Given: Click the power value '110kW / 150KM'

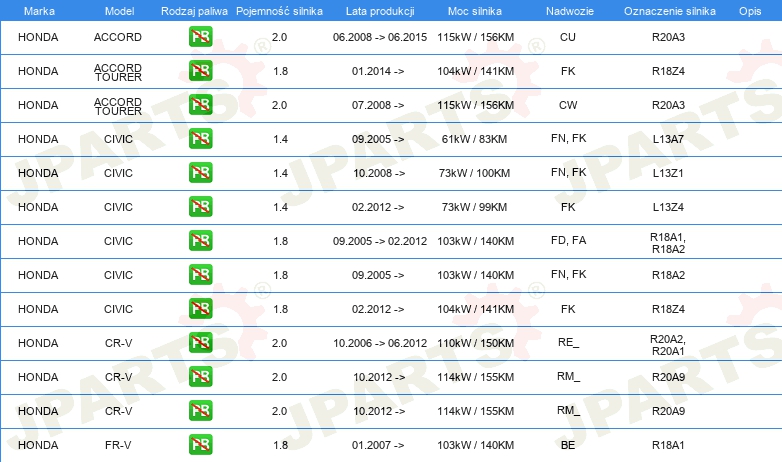Looking at the screenshot, I should (475, 343).
